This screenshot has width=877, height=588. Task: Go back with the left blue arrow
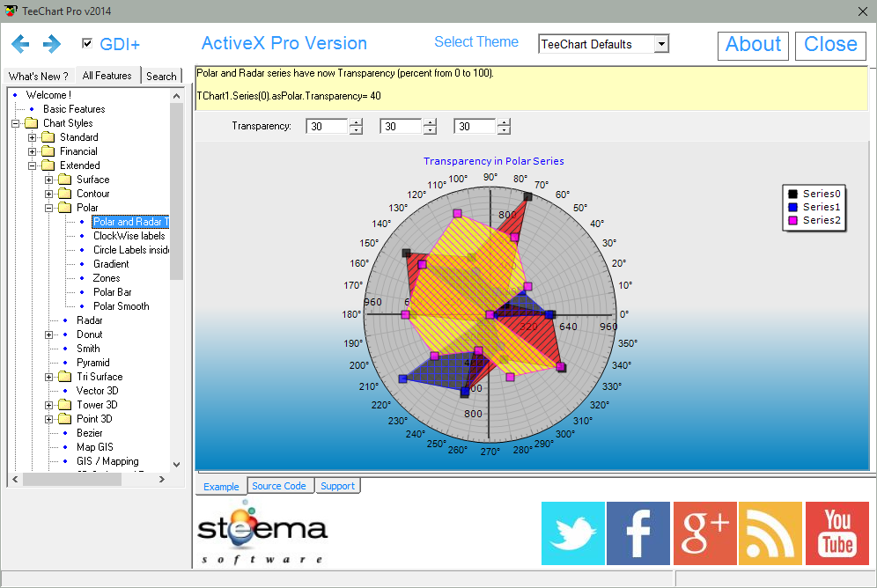click(20, 44)
